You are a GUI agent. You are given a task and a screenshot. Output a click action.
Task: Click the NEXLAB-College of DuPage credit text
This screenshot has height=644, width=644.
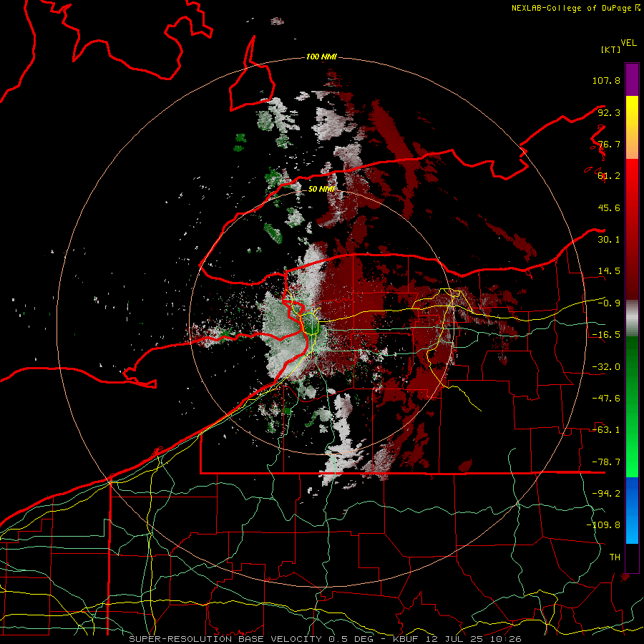576,8
